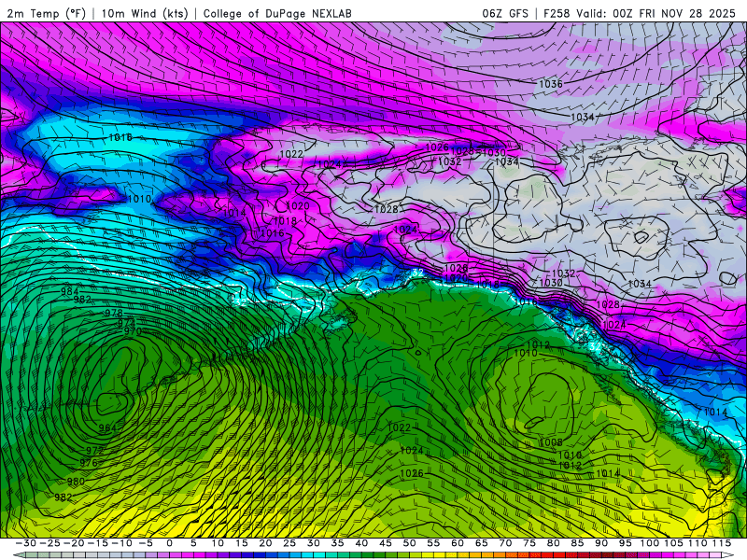747x560 pixels.
Task: Click the 978 isobar label
Action: point(114,313)
